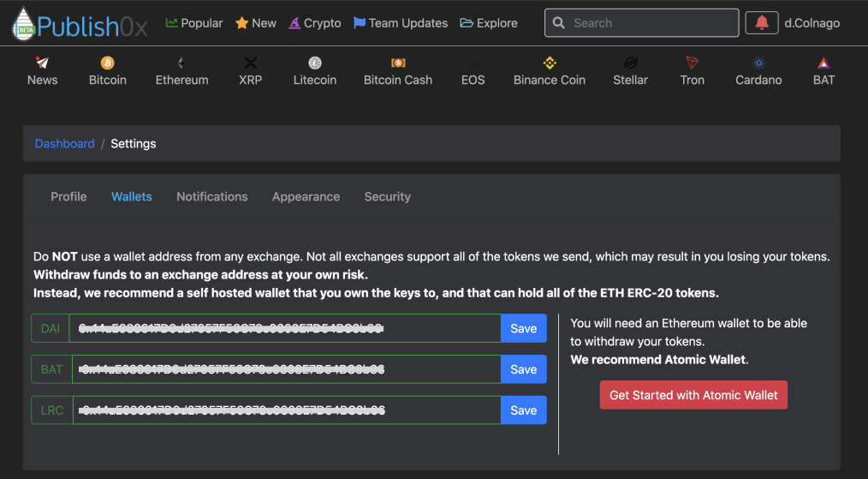Save the BAT wallet address
Image resolution: width=868 pixels, height=479 pixels.
[x=524, y=369]
